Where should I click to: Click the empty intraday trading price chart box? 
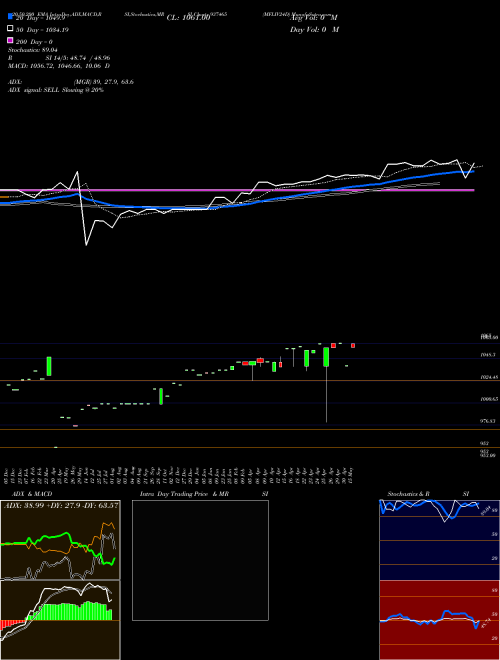[200, 560]
